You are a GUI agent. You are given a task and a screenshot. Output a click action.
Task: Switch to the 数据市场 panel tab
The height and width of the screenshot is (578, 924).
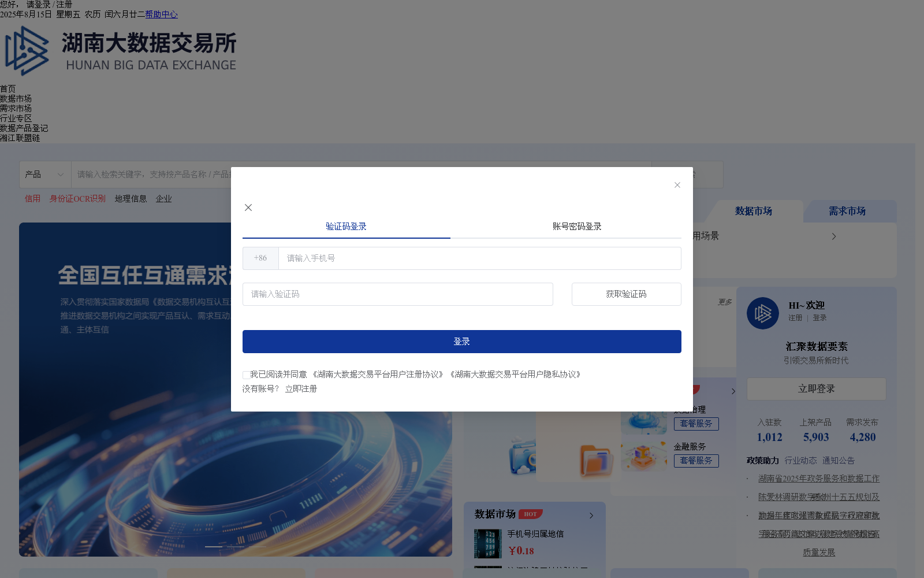click(x=754, y=212)
